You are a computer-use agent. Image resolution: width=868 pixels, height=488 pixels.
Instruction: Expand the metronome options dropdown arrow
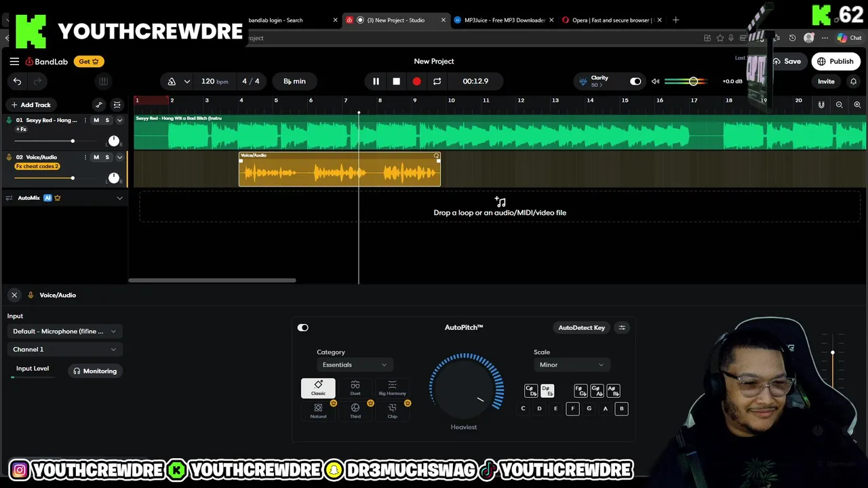186,81
